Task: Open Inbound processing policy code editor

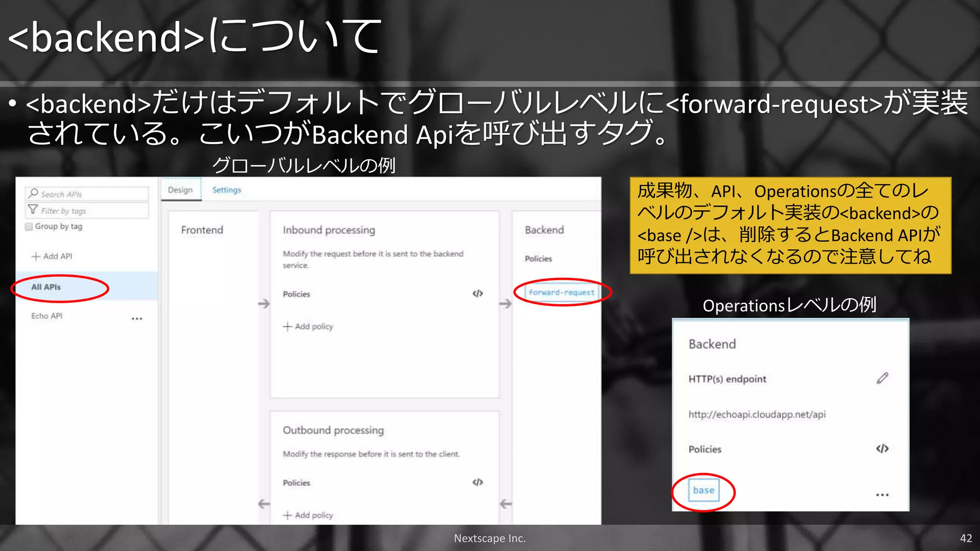Action: 478,294
